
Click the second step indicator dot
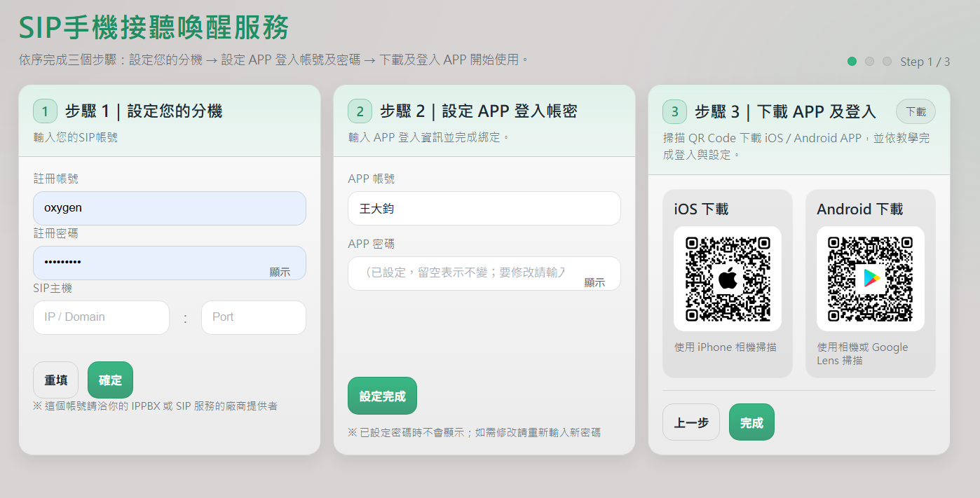pos(869,61)
